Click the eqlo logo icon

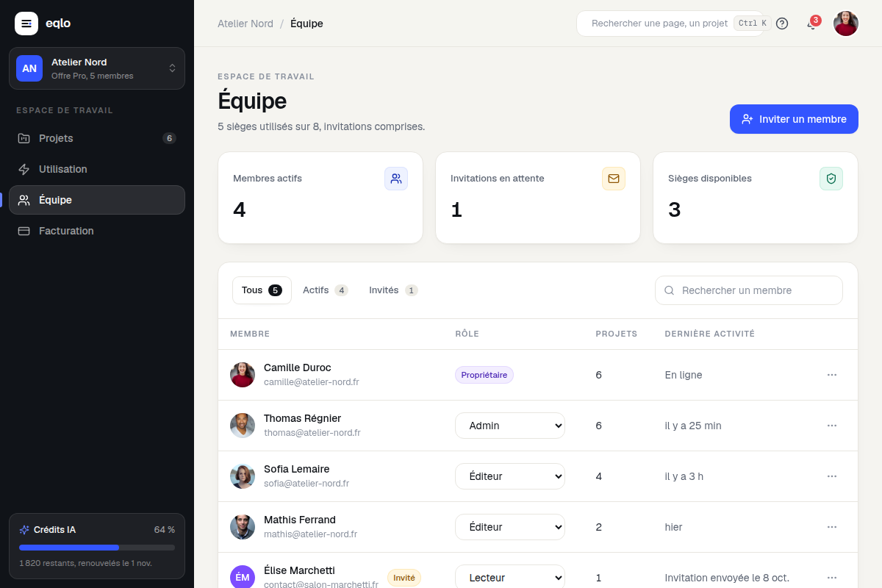pyautogui.click(x=26, y=24)
